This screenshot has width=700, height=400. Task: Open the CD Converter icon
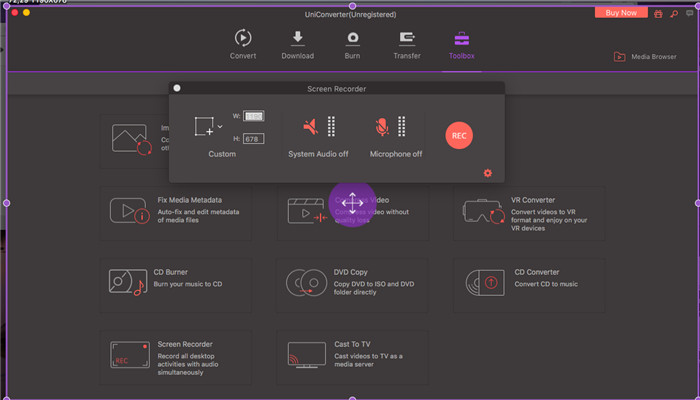click(x=485, y=283)
